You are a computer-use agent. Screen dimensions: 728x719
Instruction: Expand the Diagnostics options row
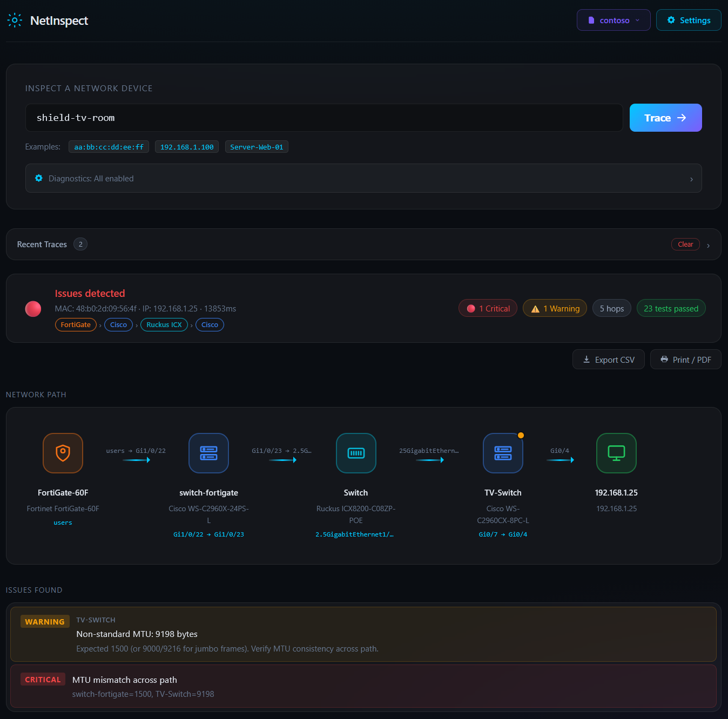[363, 178]
